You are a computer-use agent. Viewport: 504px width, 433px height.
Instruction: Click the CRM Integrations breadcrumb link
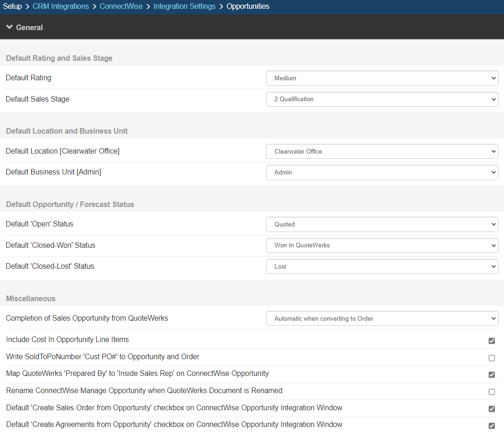[61, 6]
